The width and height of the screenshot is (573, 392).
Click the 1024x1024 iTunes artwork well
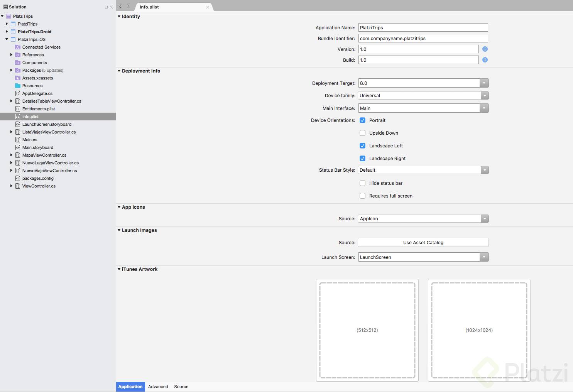tap(479, 330)
